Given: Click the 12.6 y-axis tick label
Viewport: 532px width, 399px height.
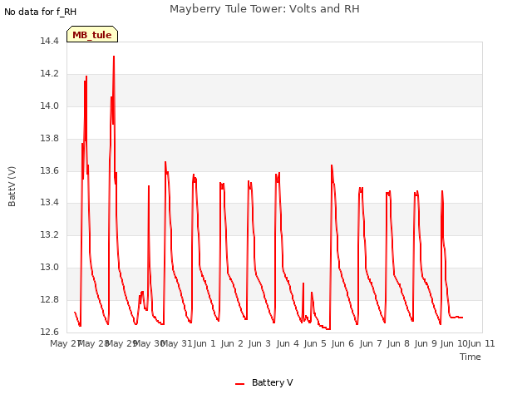Looking at the screenshot, I should pyautogui.click(x=49, y=332).
